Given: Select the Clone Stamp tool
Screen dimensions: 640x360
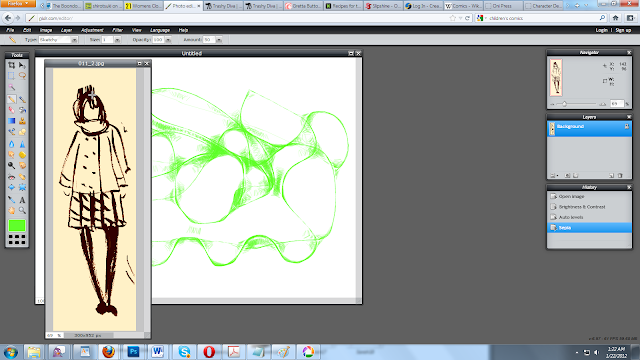Looking at the screenshot, I should (x=22, y=121).
